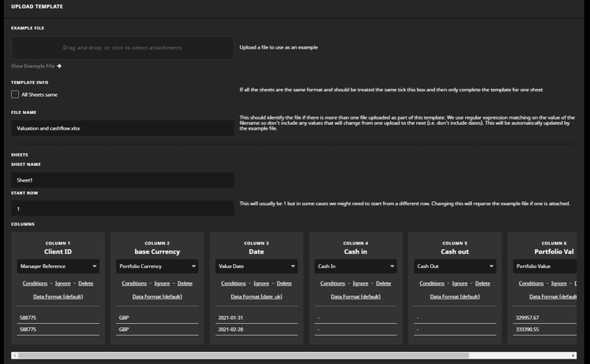590x364 pixels.
Task: Select the 2021-01-31 sample date value
Action: tap(230, 318)
